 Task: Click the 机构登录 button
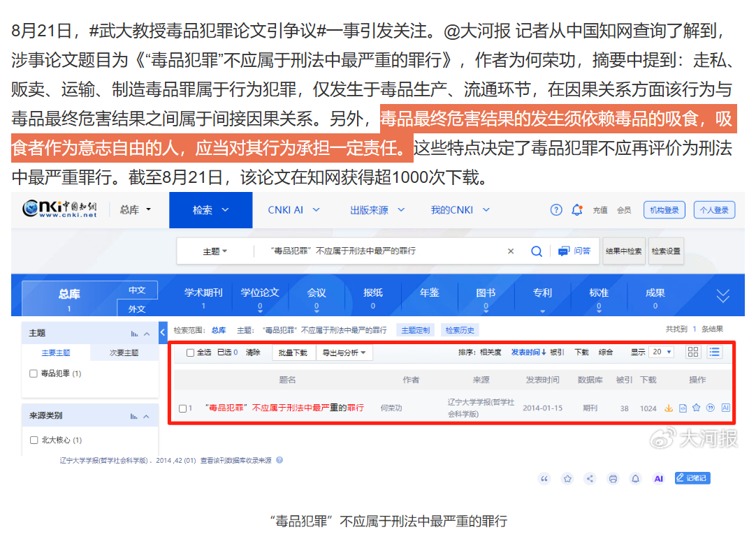pyautogui.click(x=664, y=210)
